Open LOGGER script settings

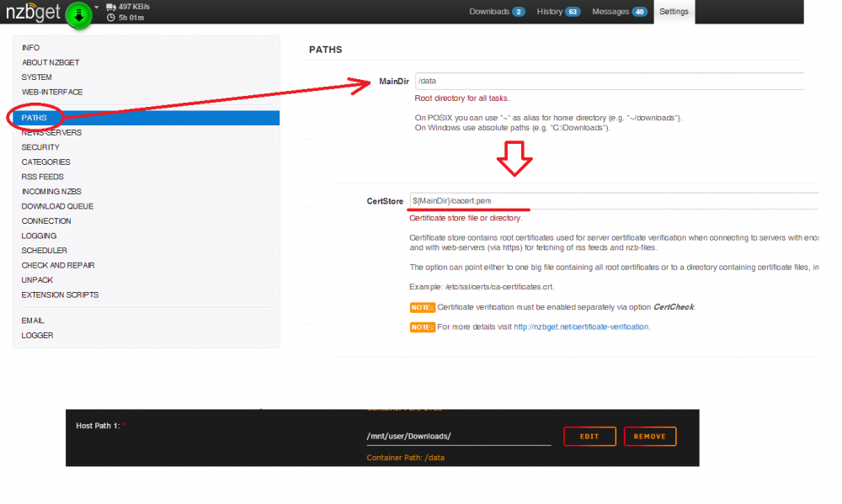37,336
